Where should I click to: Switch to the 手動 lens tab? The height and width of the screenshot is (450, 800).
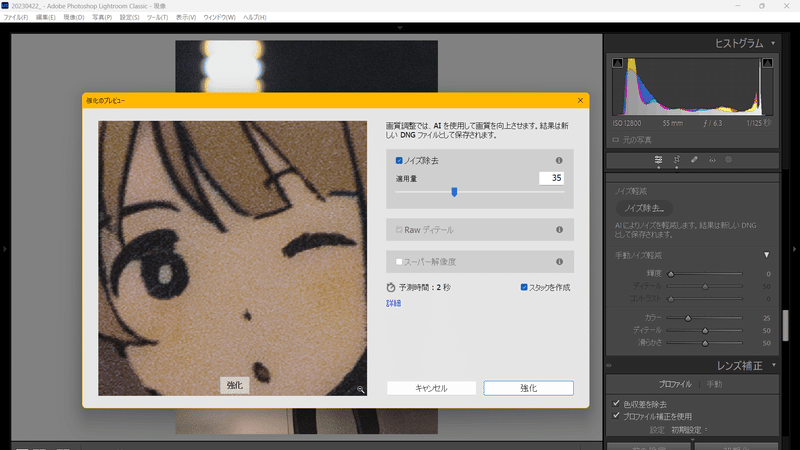(x=714, y=384)
